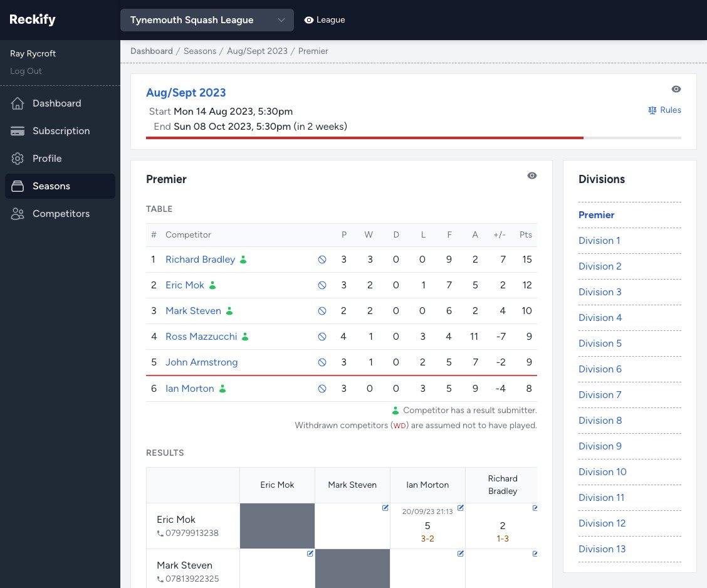This screenshot has width=707, height=588.
Task: Open Dashboard from the sidebar
Action: pos(60,103)
